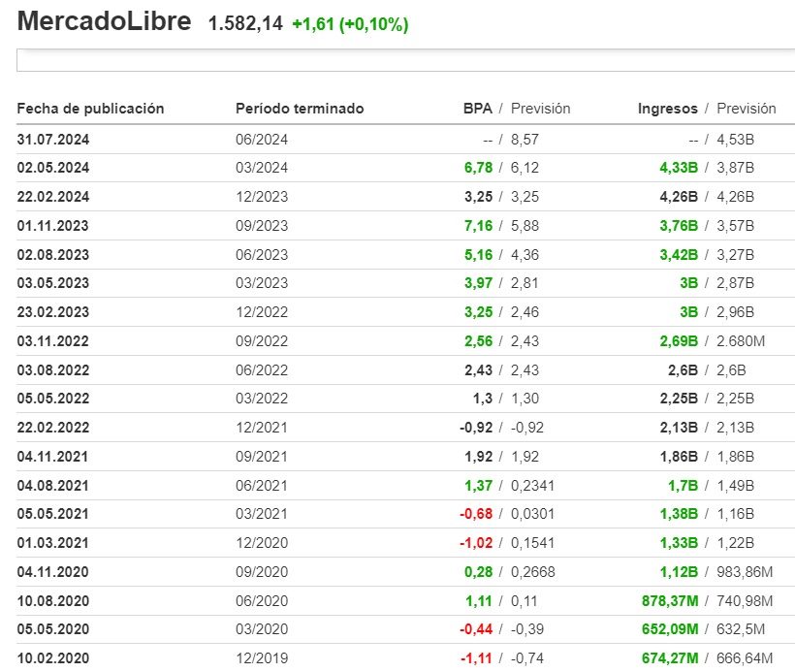Click the revenue value 2,69B
The image size is (795, 672).
(679, 341)
